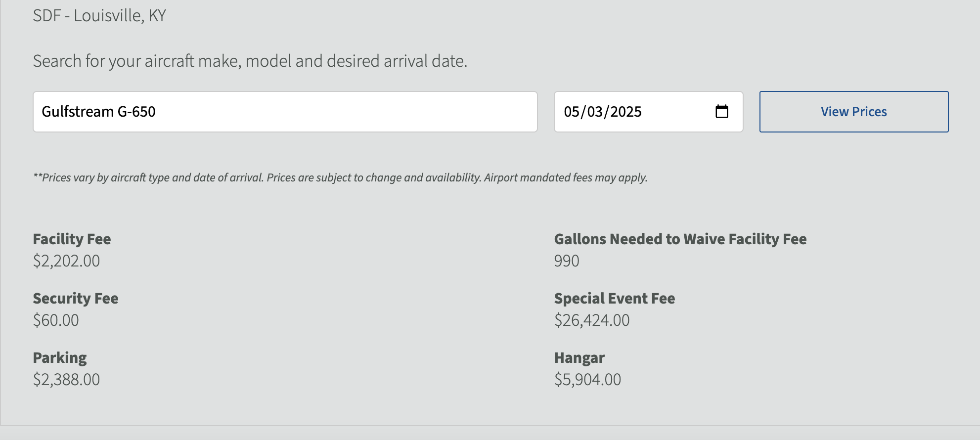The image size is (980, 440).
Task: Click the Special Event Fee label
Action: click(x=614, y=298)
